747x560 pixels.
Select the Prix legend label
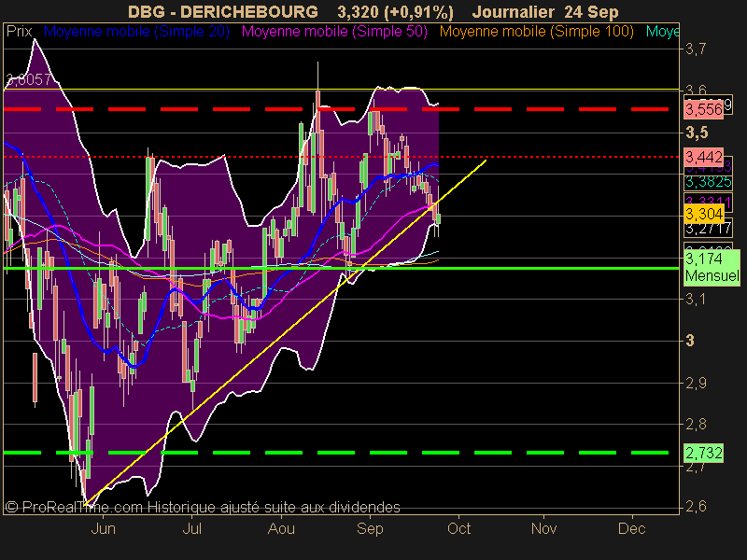[19, 32]
